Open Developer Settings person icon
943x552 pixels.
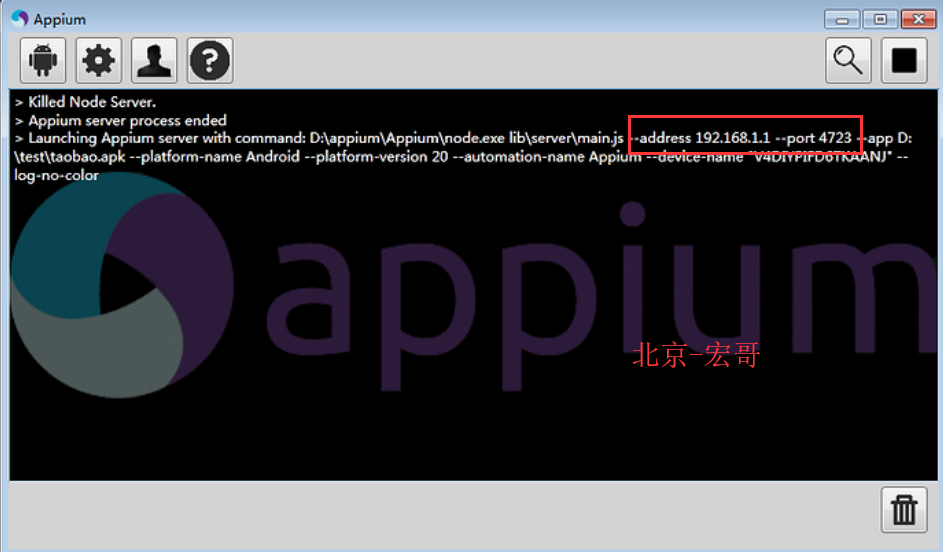(154, 60)
